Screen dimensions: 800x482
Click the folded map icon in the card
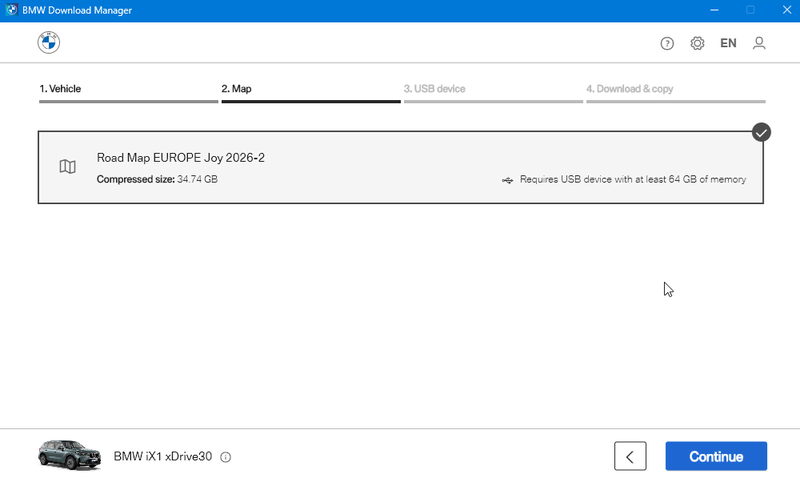coord(67,166)
